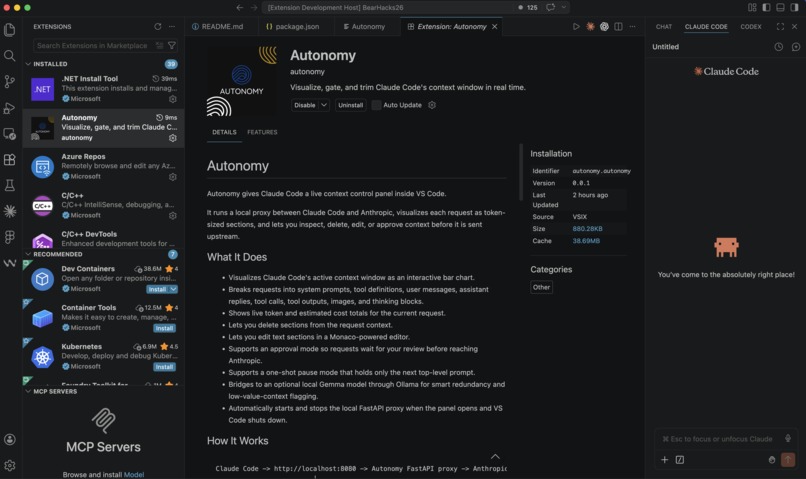806x479 pixels.
Task: Toggle the bottom panel visibility
Action: 780,7
